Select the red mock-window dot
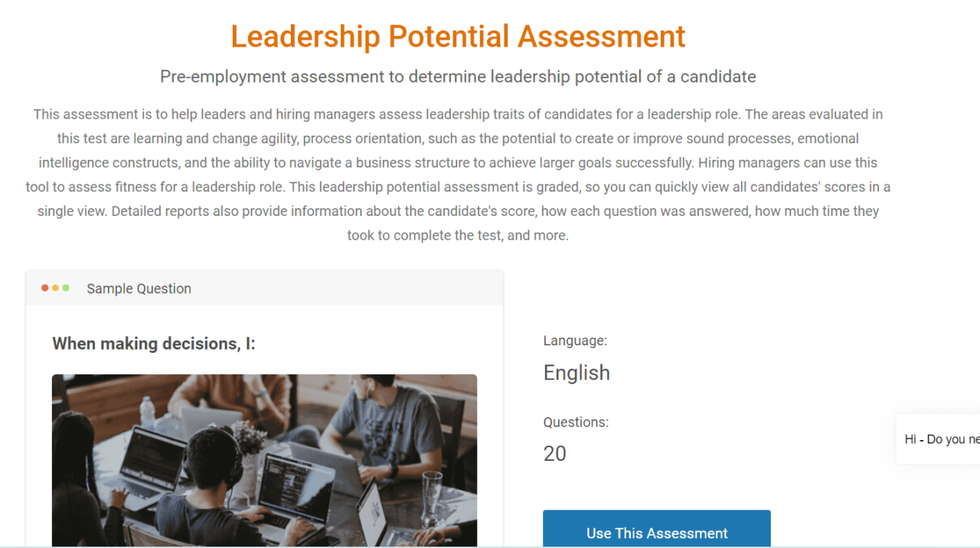Image resolution: width=980 pixels, height=548 pixels. tap(44, 288)
